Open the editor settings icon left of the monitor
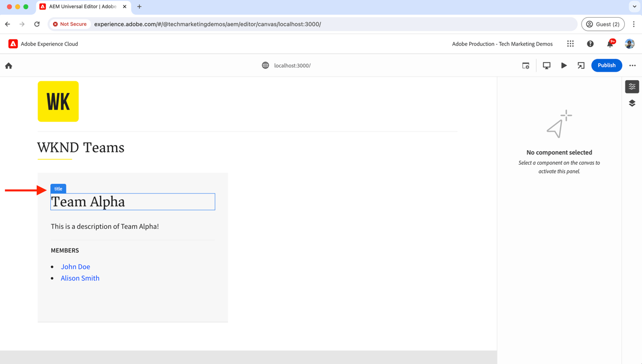 click(526, 65)
